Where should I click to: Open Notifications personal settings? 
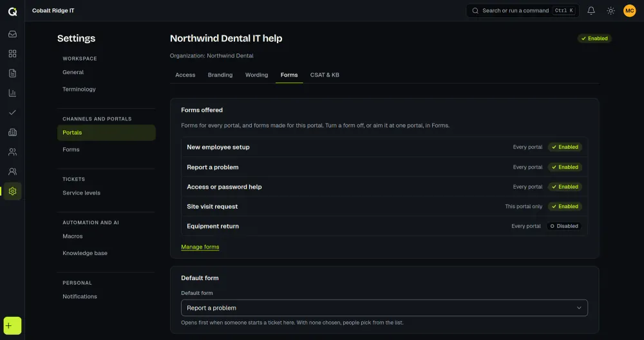pyautogui.click(x=106, y=296)
